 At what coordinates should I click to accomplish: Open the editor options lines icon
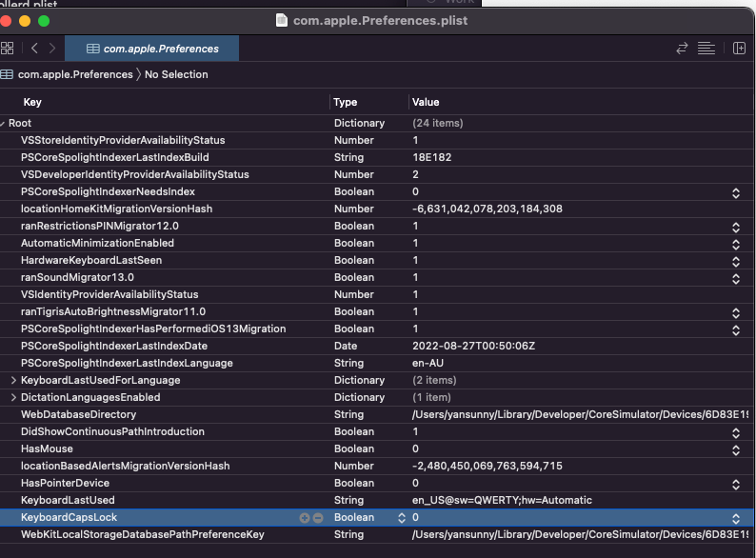[706, 49]
